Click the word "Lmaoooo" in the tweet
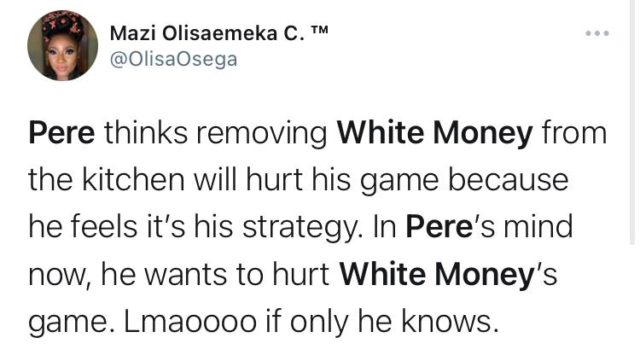 (190, 321)
